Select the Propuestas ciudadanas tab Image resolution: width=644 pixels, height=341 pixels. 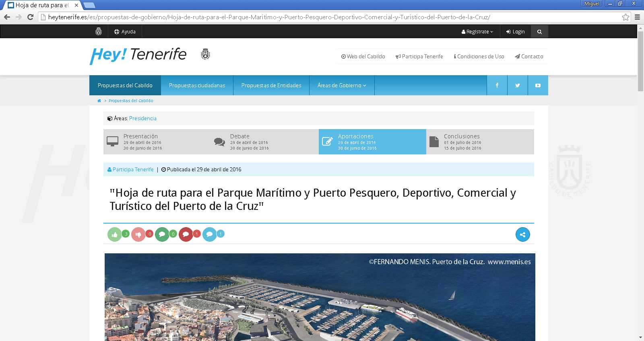(x=197, y=85)
